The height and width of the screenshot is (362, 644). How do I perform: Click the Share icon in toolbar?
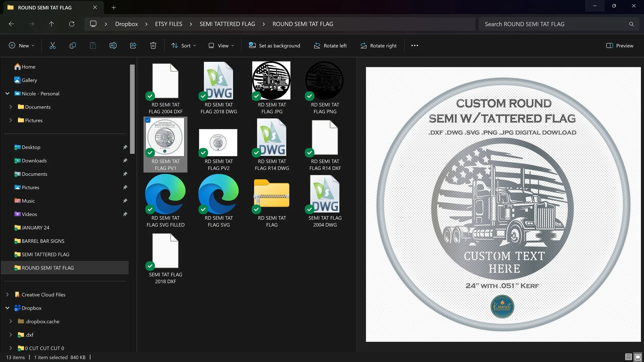pyautogui.click(x=133, y=46)
